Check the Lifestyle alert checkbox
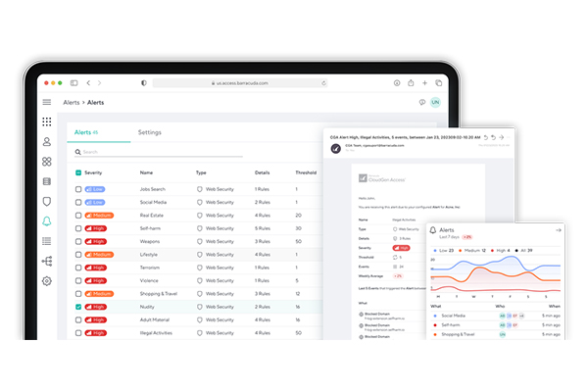 tap(78, 255)
